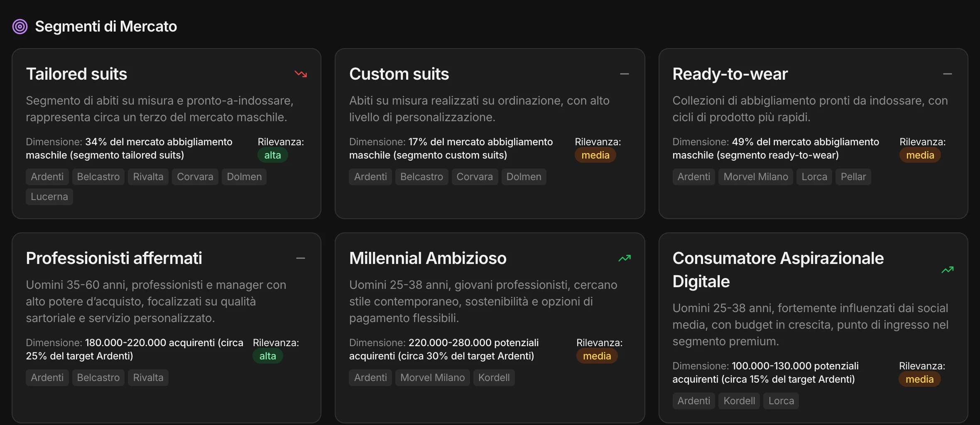
Task: Click the flat trend dash on Custom suits
Action: pos(625,74)
